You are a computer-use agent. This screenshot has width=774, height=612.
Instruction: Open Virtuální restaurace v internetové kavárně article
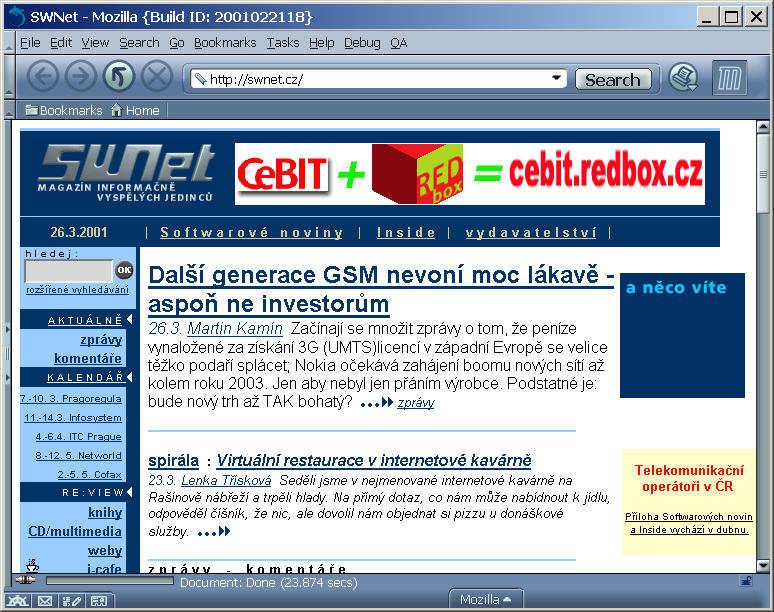[x=374, y=460]
